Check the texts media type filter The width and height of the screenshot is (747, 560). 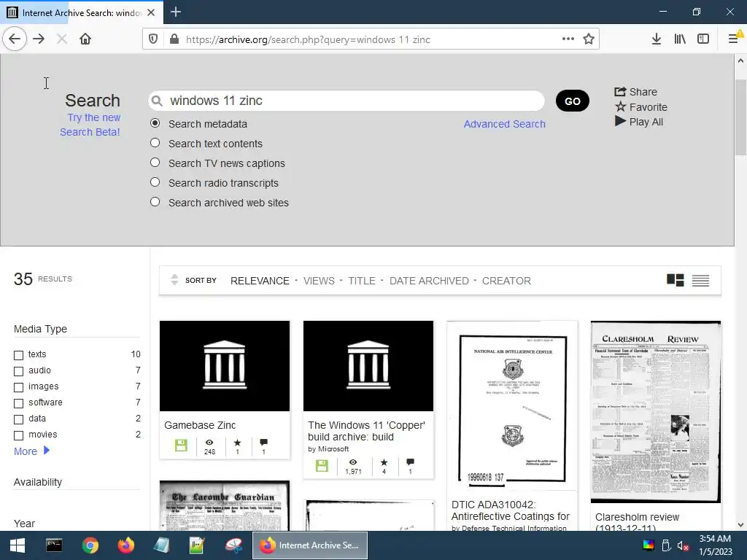[x=18, y=355]
